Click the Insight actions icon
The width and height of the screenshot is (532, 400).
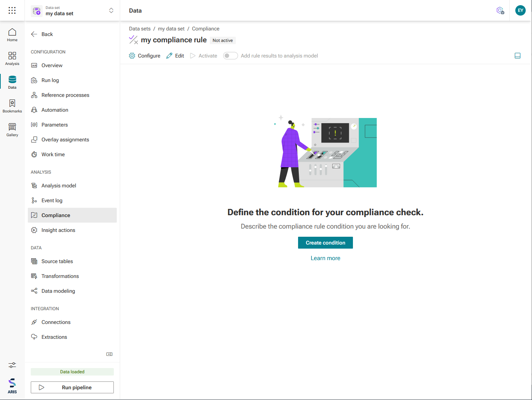click(34, 230)
